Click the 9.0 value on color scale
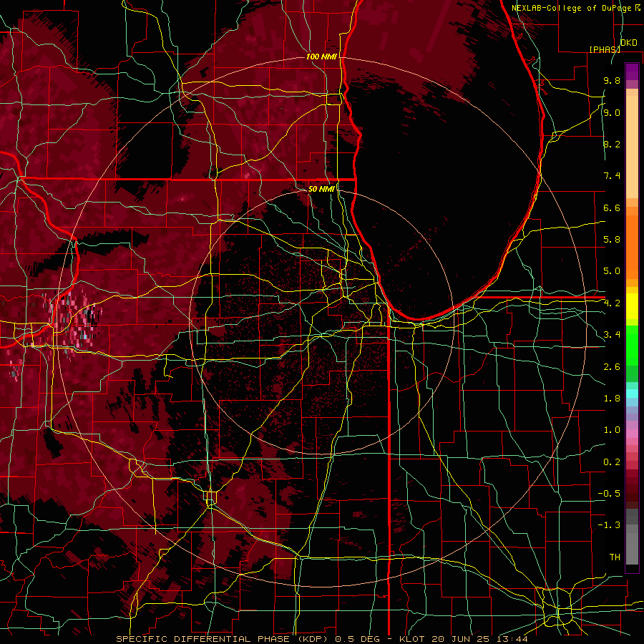644x644 pixels. [x=612, y=113]
